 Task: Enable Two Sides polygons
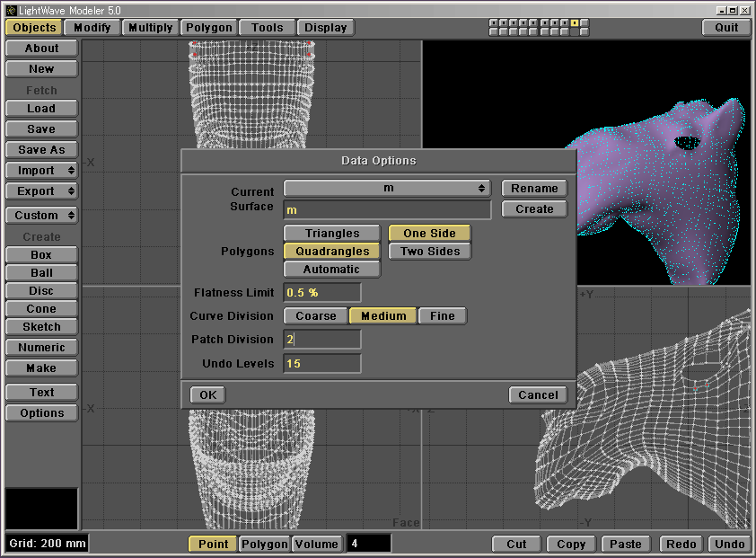pos(429,252)
